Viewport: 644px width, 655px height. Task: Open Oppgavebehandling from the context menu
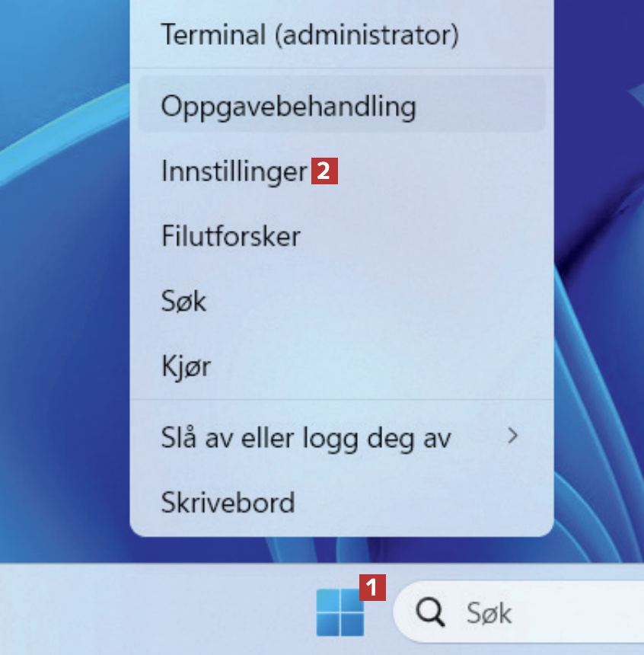point(289,106)
